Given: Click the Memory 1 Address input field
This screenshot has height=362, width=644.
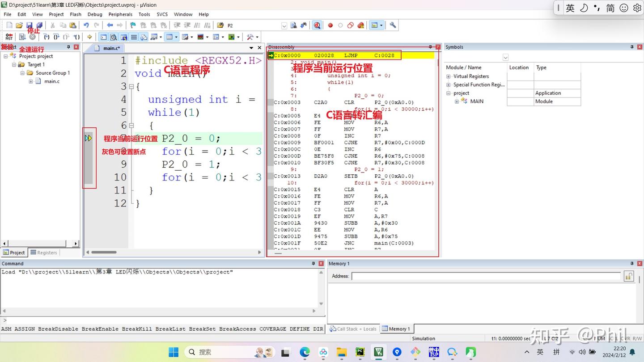Looking at the screenshot, I should tap(486, 276).
